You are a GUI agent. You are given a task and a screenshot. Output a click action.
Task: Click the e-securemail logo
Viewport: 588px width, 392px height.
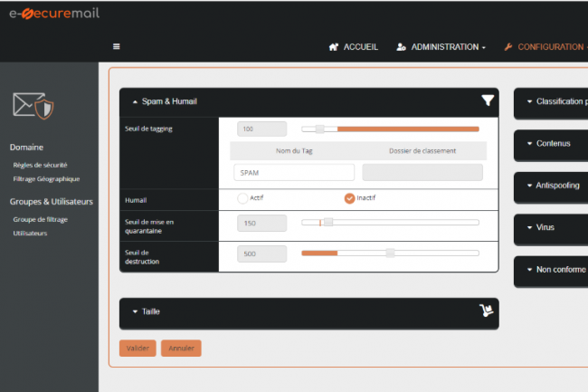coord(54,14)
